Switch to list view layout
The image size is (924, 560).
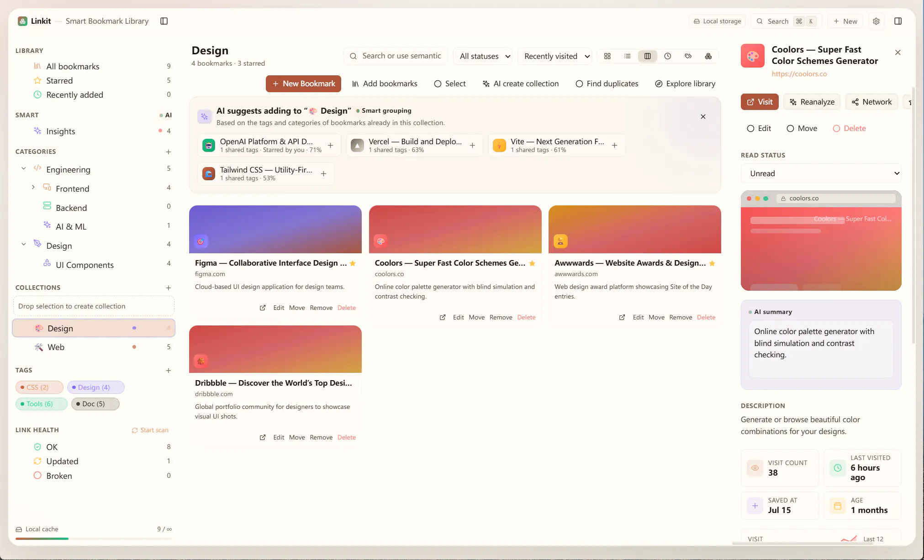tap(627, 56)
